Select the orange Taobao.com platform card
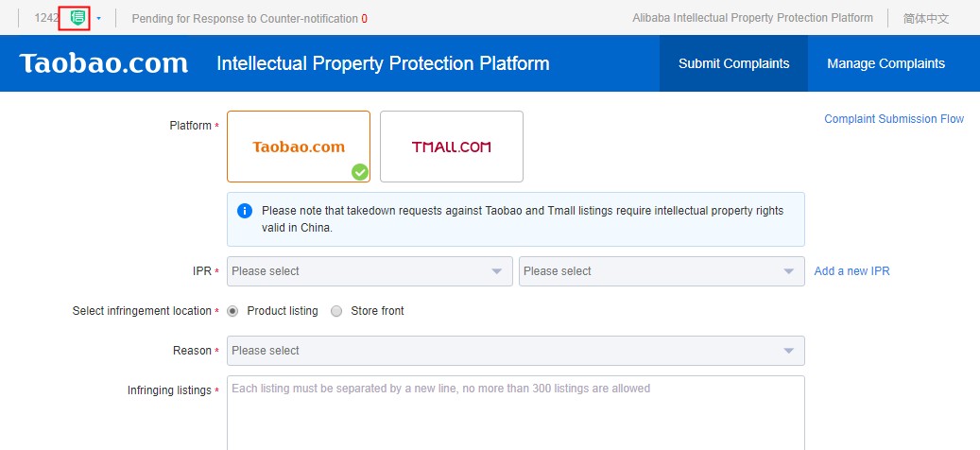This screenshot has width=980, height=450. point(299,147)
